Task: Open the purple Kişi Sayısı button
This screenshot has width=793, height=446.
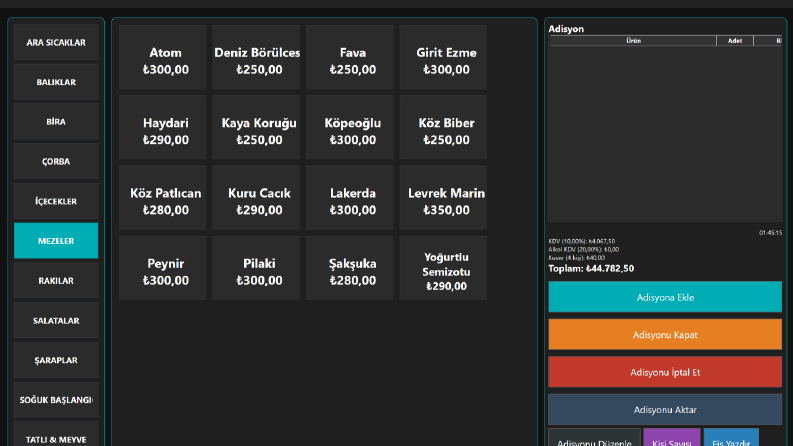Action: point(672,438)
